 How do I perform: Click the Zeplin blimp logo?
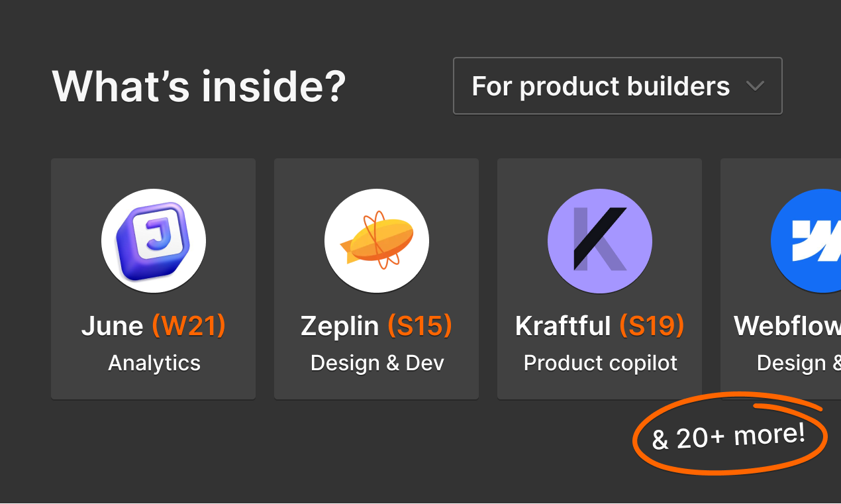[x=377, y=241]
